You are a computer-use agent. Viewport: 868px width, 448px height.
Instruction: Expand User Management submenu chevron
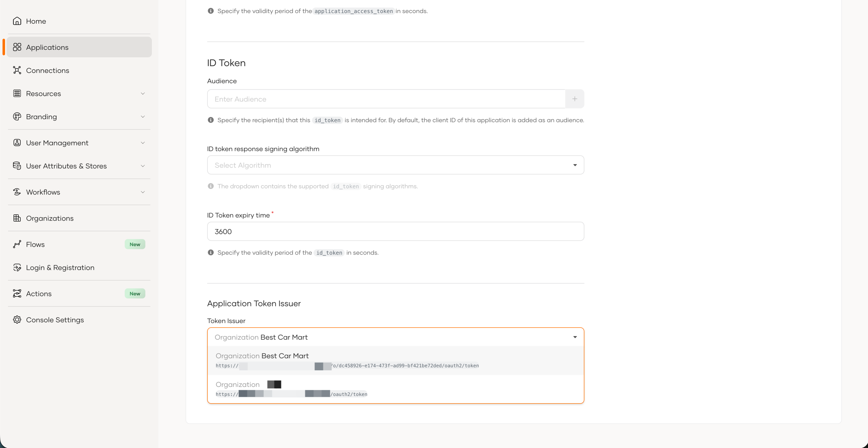tap(143, 143)
